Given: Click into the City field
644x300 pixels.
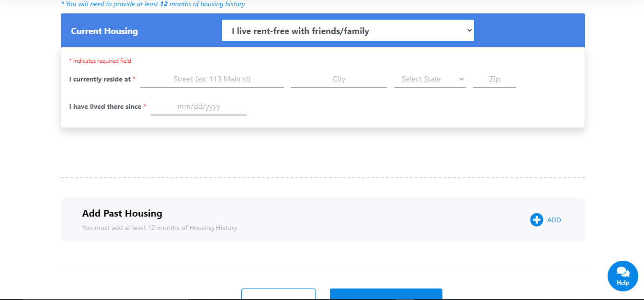Looking at the screenshot, I should coord(339,79).
